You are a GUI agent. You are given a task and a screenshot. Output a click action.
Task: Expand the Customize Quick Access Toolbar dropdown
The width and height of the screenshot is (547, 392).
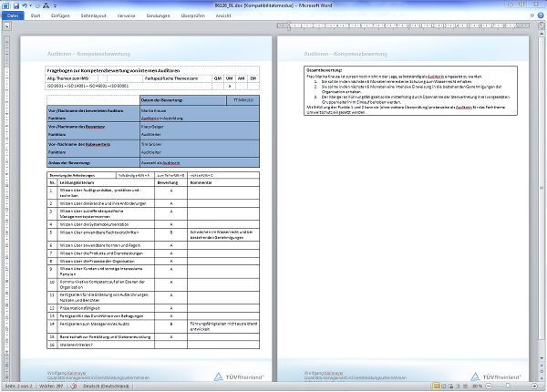[54, 5]
